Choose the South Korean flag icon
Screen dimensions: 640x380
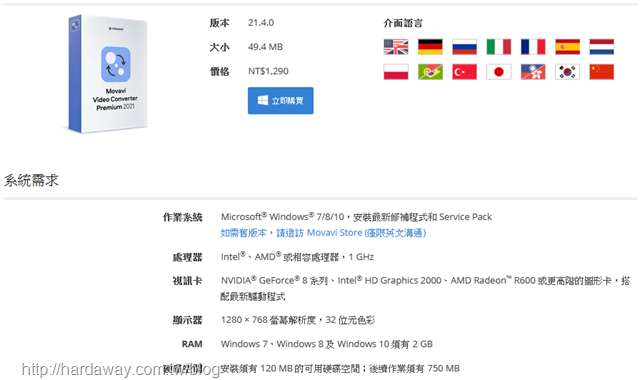click(567, 72)
